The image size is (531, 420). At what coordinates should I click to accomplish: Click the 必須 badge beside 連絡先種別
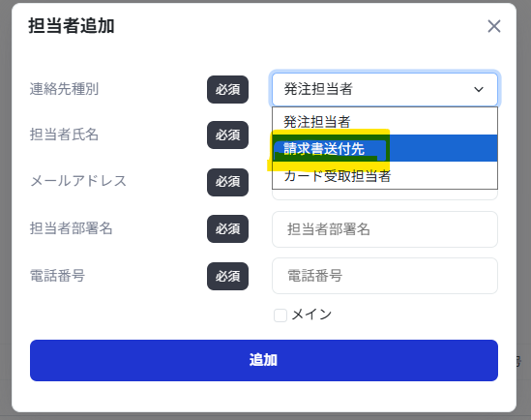coord(227,89)
